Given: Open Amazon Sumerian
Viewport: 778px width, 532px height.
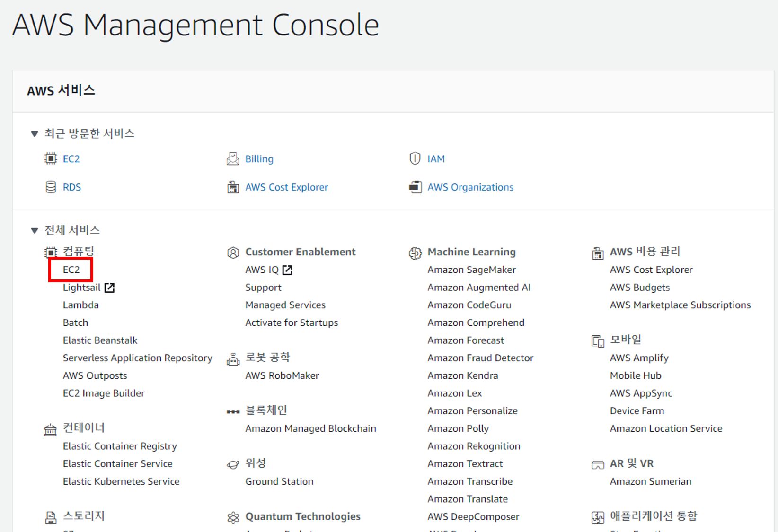Looking at the screenshot, I should [x=651, y=481].
